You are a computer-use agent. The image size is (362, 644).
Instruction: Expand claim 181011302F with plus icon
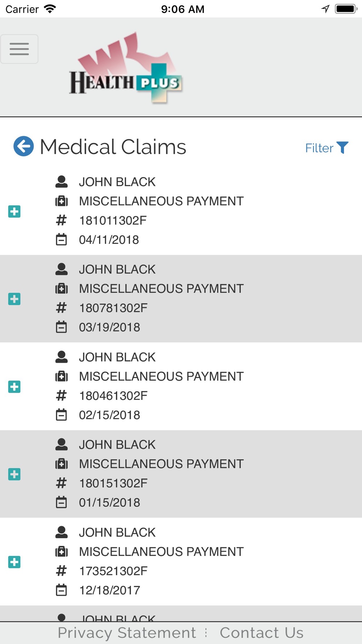pos(14,212)
